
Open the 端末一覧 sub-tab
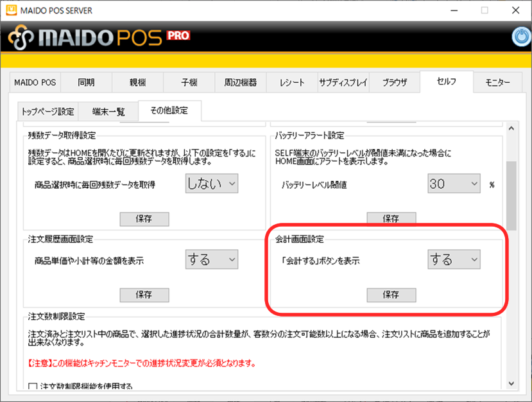[x=108, y=111]
